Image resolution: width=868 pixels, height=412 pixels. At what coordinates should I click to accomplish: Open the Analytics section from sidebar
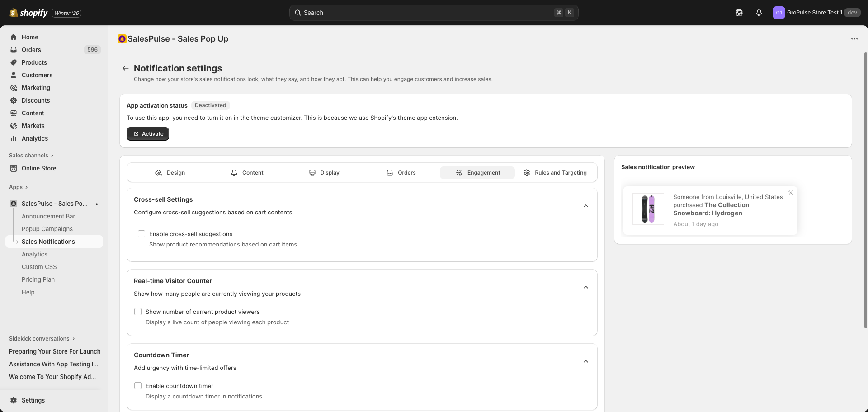point(14,138)
